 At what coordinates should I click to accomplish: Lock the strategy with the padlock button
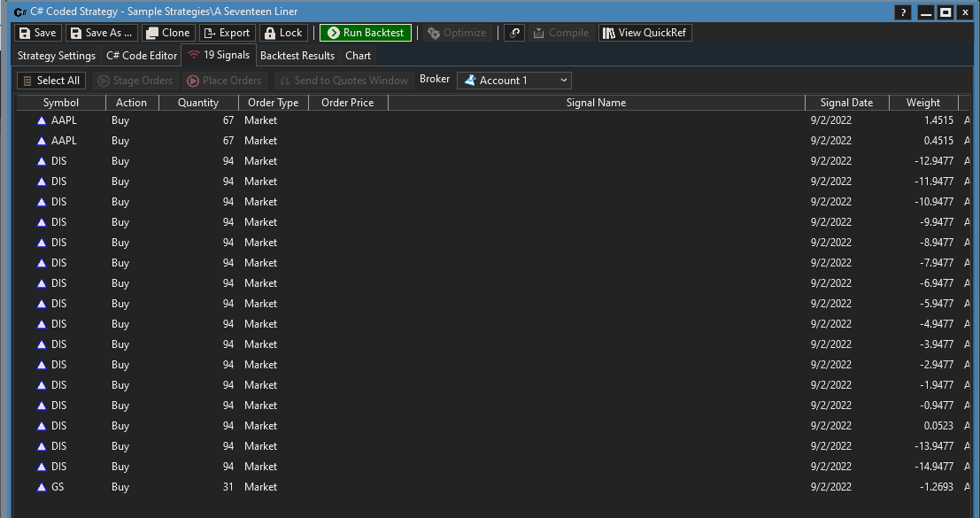click(x=283, y=33)
